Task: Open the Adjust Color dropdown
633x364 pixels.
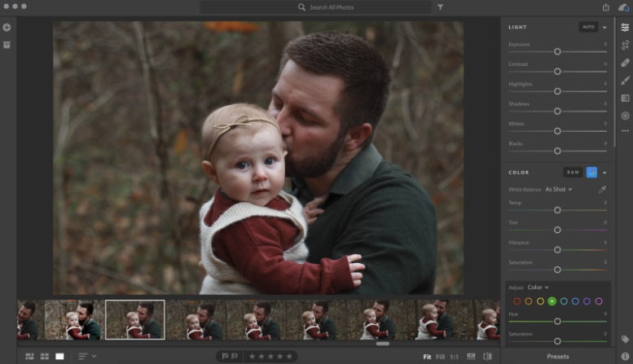Action: [x=538, y=287]
